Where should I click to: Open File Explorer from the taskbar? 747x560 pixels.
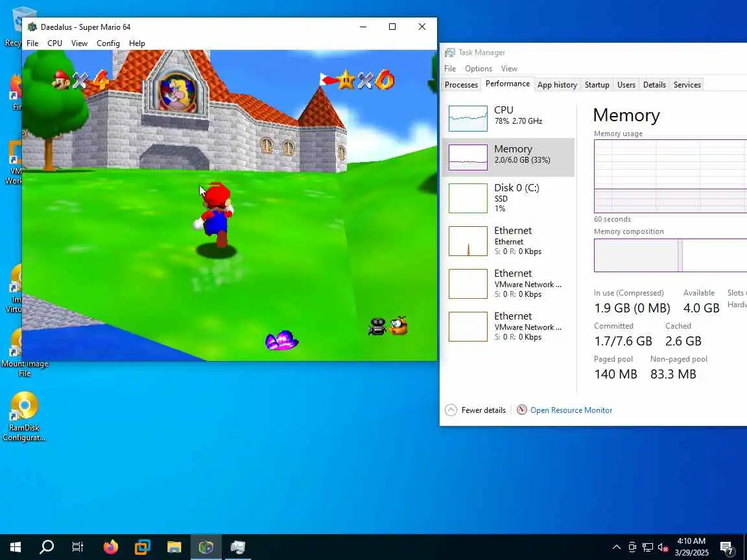click(x=174, y=547)
